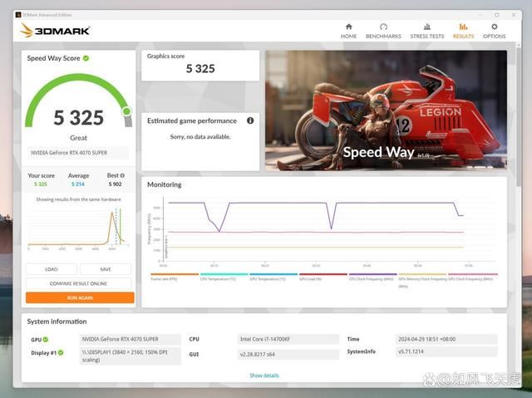Screen dimensions: 532x398
Task: Click the LOAD button
Action: [x=52, y=269]
